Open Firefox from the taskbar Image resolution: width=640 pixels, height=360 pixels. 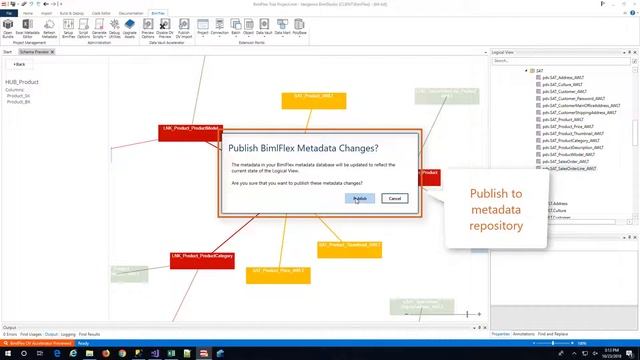point(106,353)
